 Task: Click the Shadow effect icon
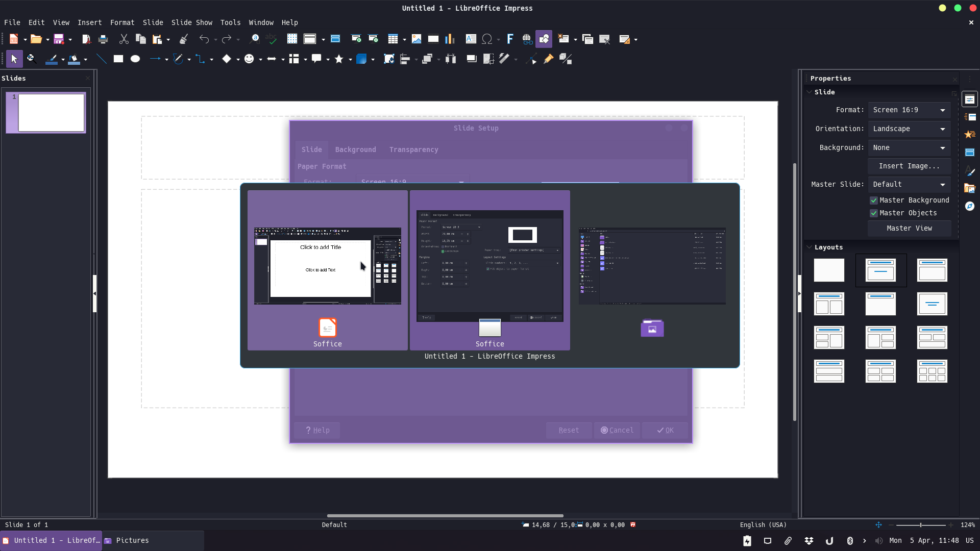pos(472,59)
